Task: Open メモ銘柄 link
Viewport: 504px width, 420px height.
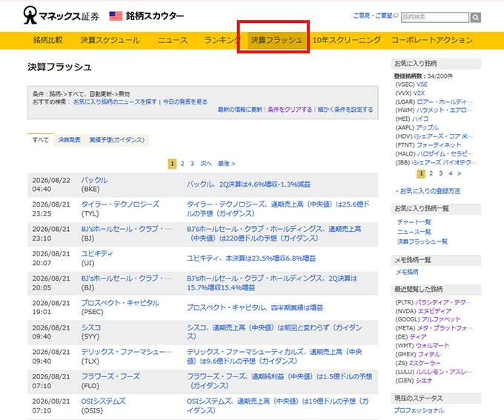Action: [407, 272]
